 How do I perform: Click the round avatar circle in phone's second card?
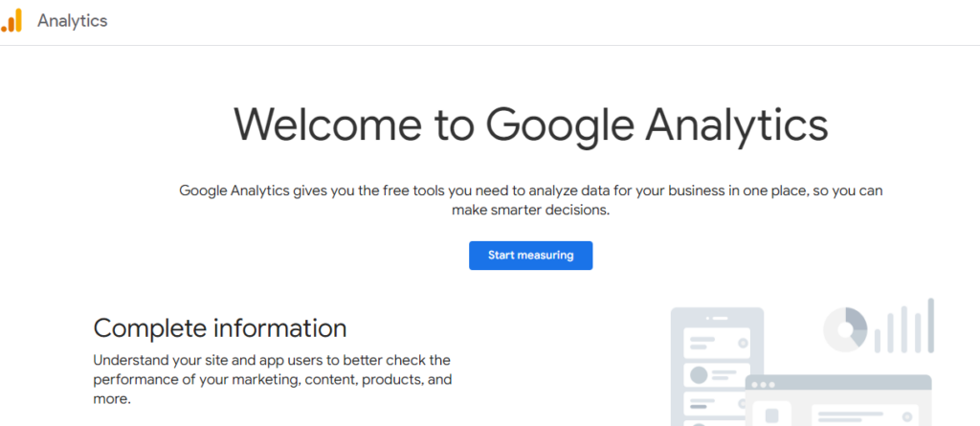pos(699,375)
